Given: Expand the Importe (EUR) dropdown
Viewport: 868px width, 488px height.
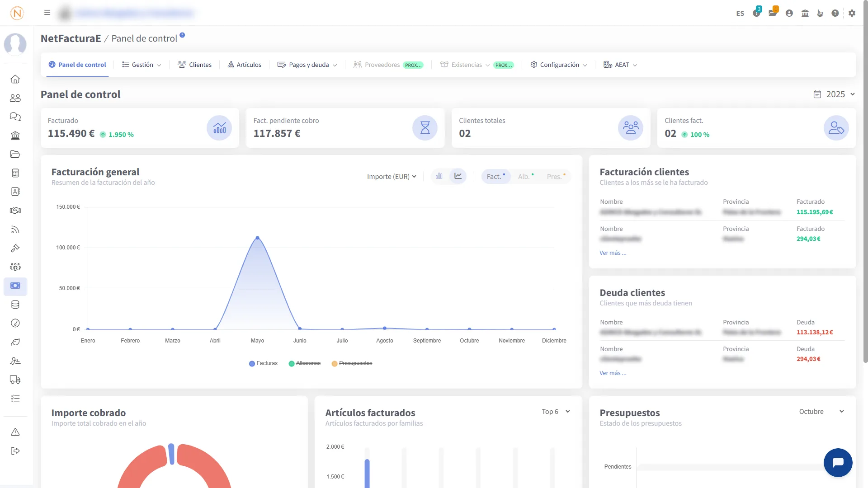Looking at the screenshot, I should click(x=392, y=177).
